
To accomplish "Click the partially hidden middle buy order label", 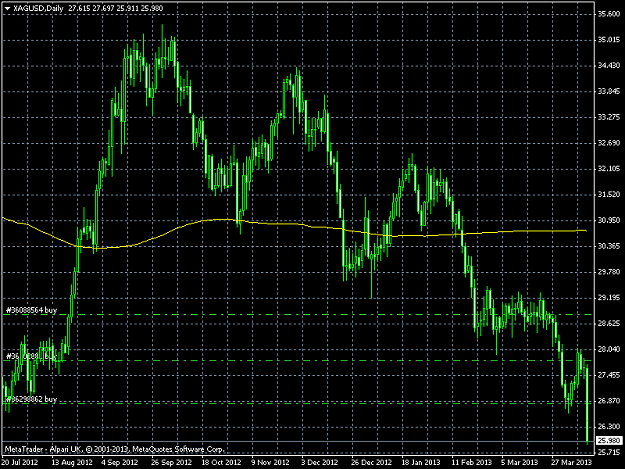I will (x=31, y=356).
